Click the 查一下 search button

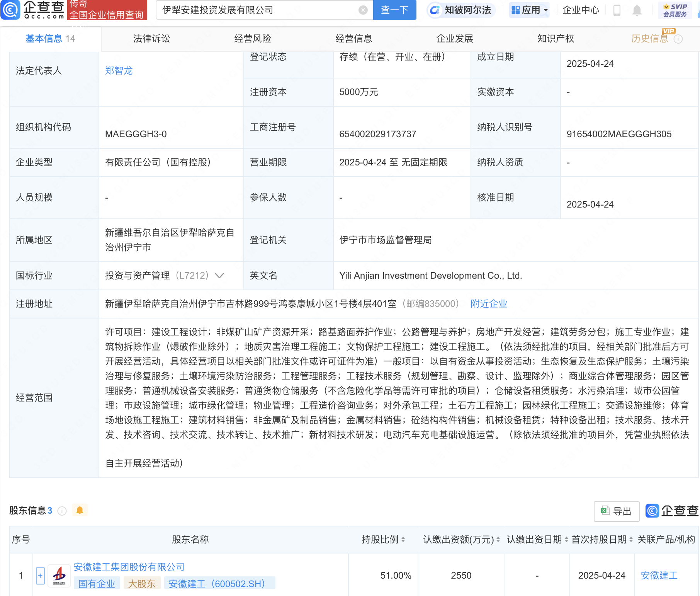(394, 10)
